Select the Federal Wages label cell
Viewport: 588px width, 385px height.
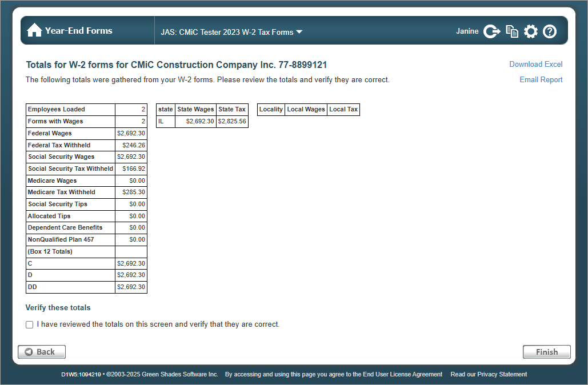pos(70,134)
